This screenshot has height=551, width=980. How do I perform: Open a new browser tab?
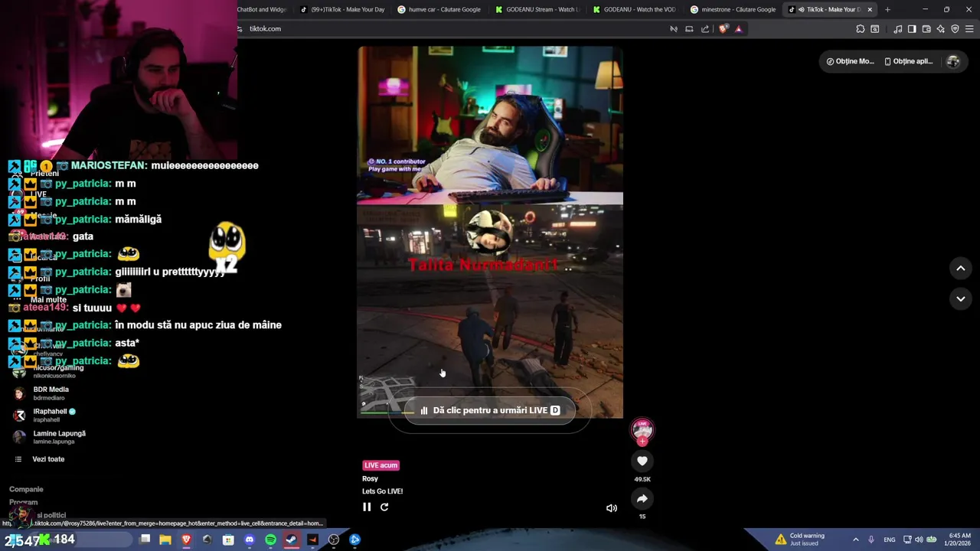click(x=887, y=9)
